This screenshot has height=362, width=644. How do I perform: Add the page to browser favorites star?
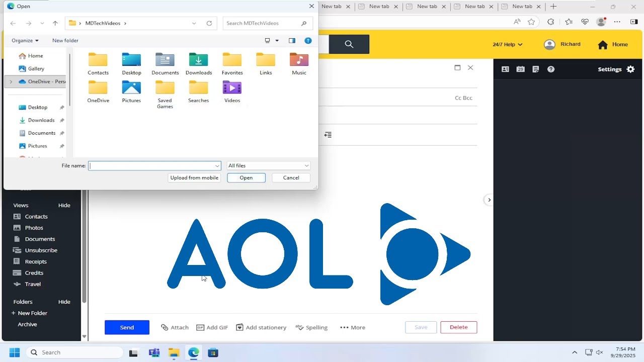pos(531,22)
